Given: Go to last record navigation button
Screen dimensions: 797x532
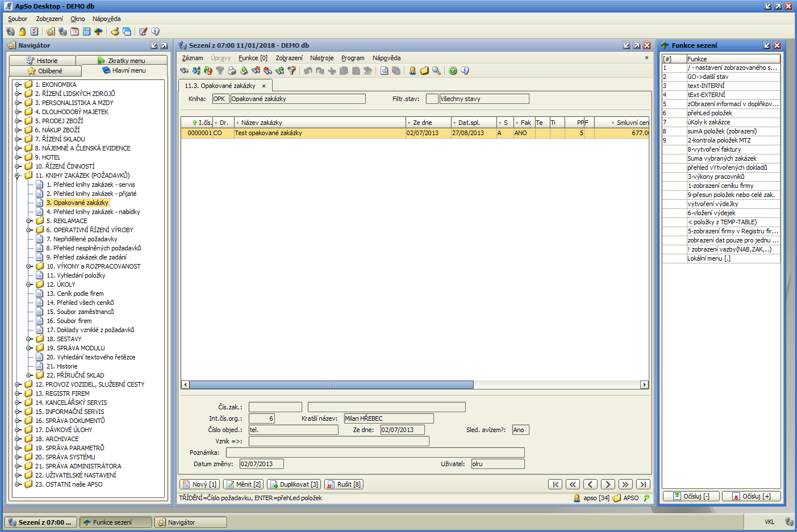Looking at the screenshot, I should (x=642, y=484).
